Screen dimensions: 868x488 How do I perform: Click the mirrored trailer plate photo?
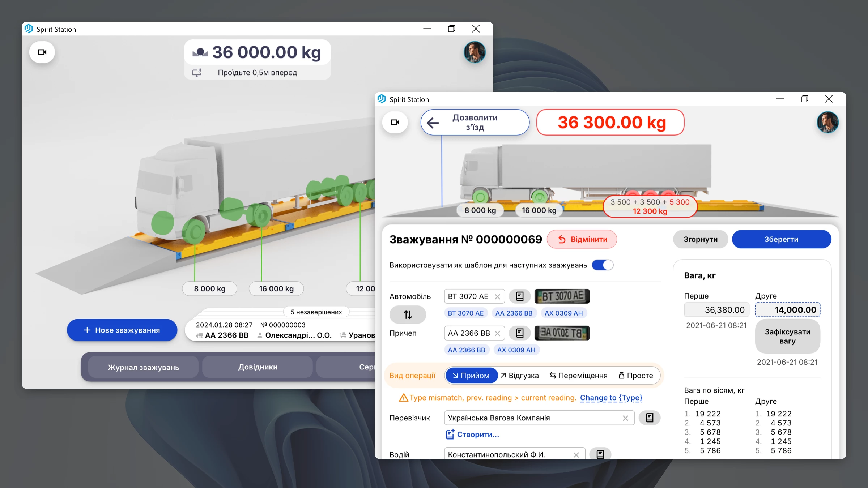(x=562, y=333)
